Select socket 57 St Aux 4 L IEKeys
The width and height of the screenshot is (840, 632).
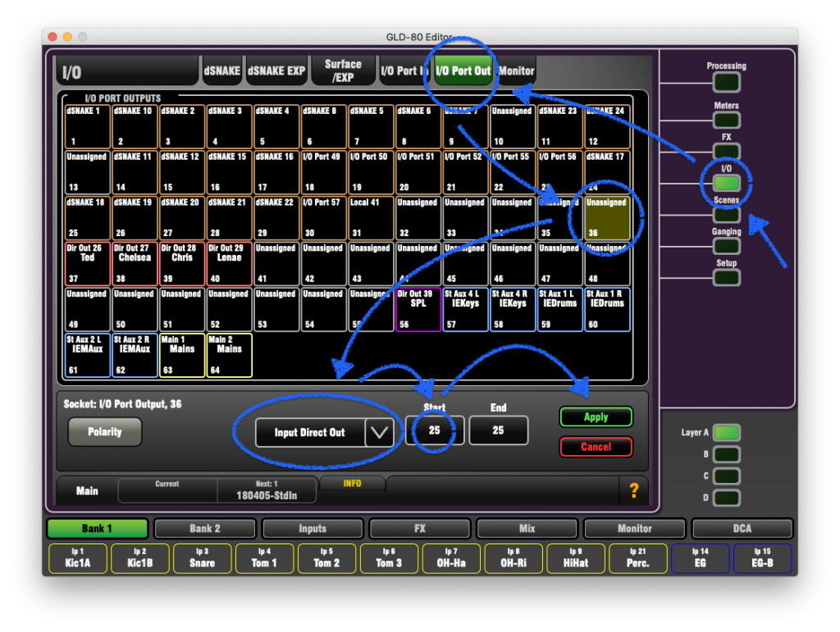pos(465,309)
